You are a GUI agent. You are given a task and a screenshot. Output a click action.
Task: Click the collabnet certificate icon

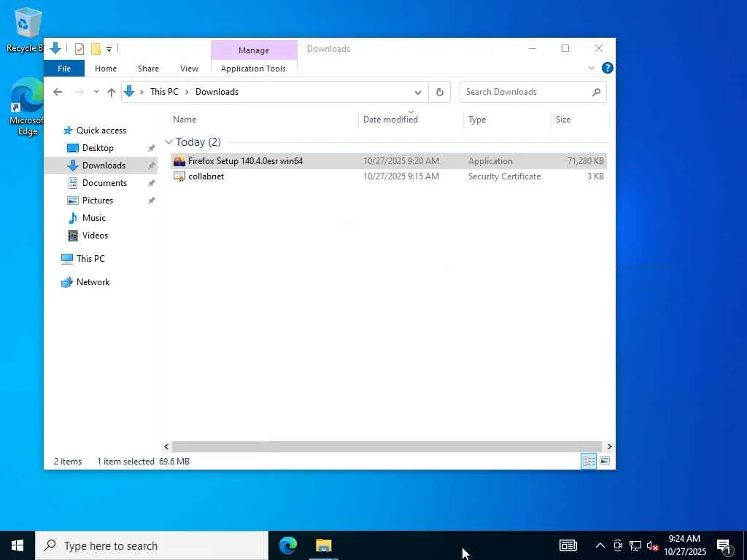click(179, 176)
